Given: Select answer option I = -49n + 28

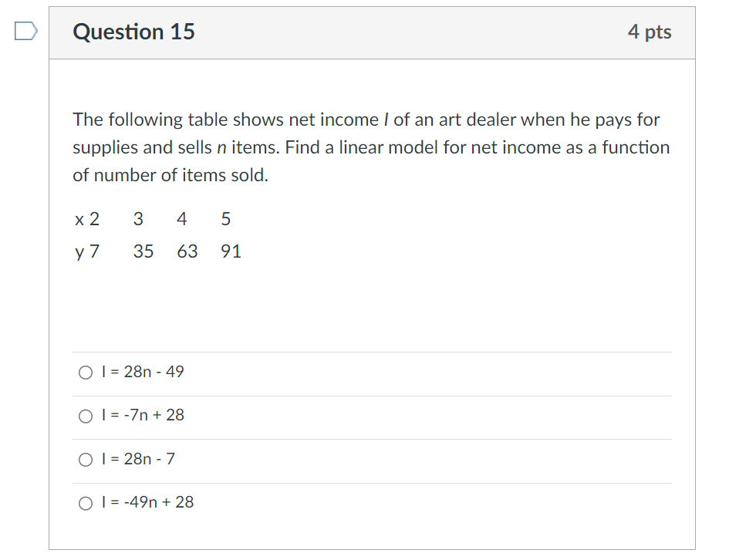Looking at the screenshot, I should 86,502.
